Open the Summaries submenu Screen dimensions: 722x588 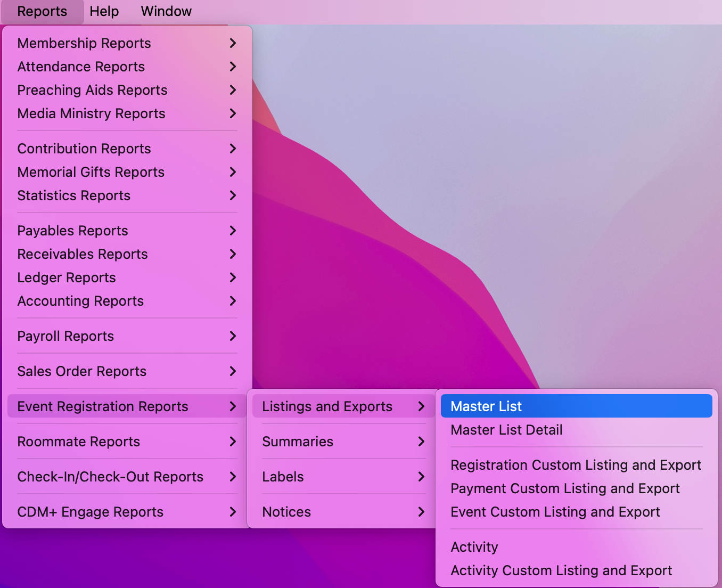(x=298, y=442)
